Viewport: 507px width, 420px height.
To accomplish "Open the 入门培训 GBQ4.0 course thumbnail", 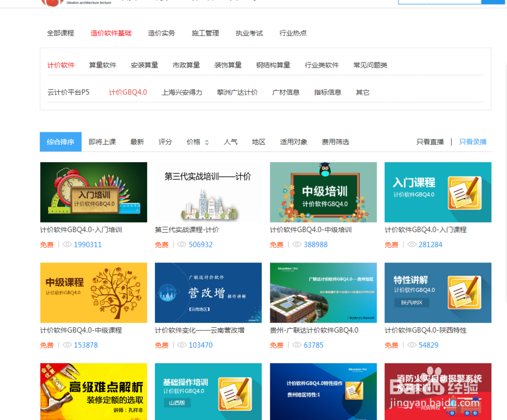I will (x=93, y=192).
